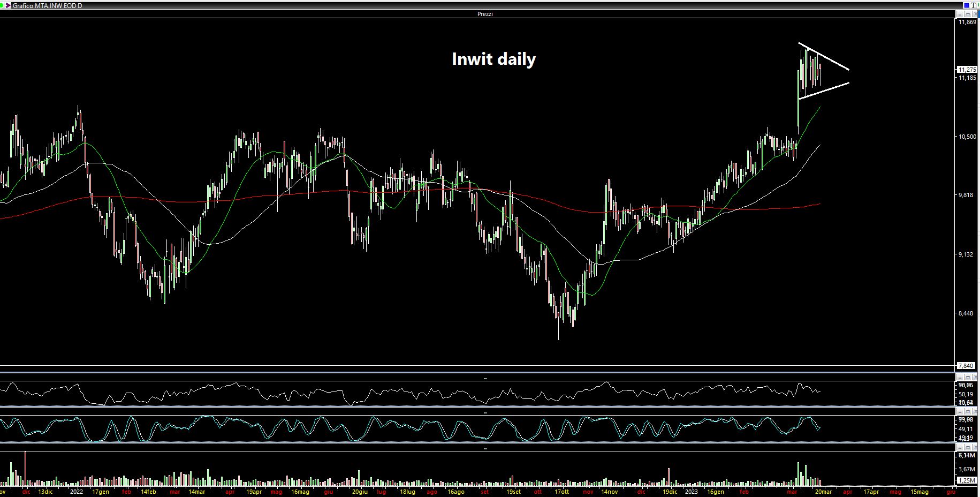Minimize the RSI panel showing 50,19
The image size is (980, 497).
pos(960,377)
